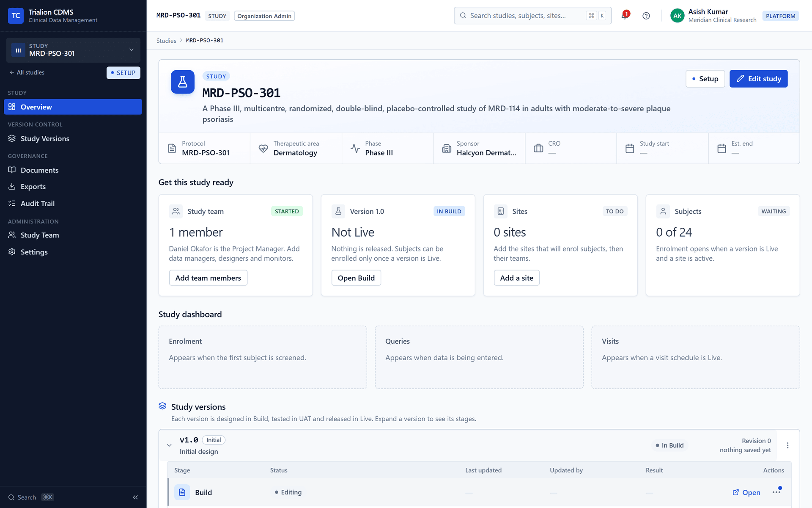Click the SETUP badge in the sidebar
The height and width of the screenshot is (508, 812).
click(x=123, y=73)
